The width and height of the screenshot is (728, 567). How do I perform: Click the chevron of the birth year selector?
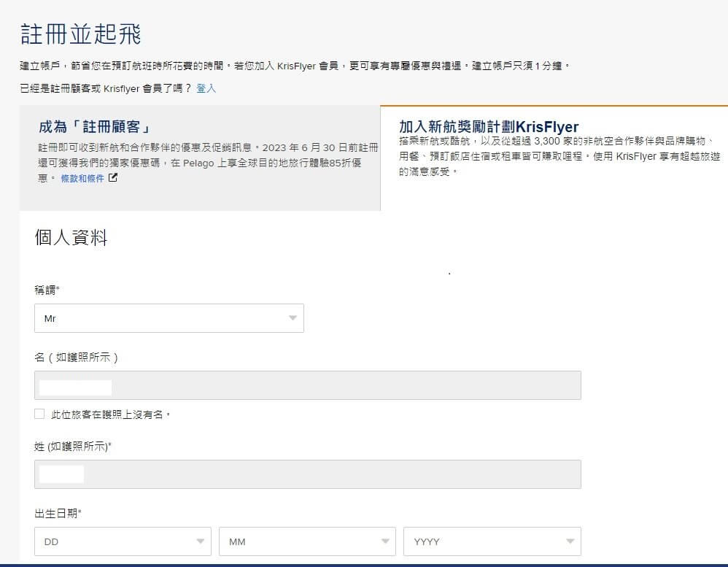pyautogui.click(x=570, y=541)
